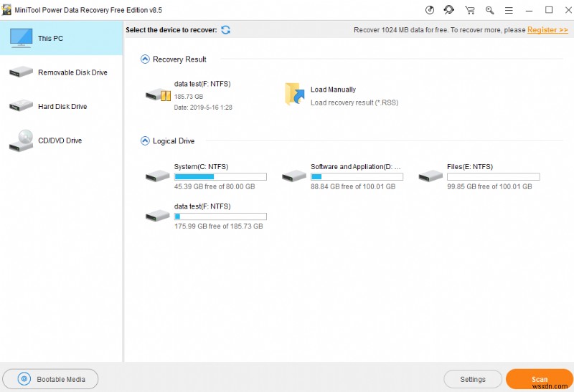574x392 pixels.
Task: Click '88.84 GB free of 100.01 GB' text
Action: (353, 186)
